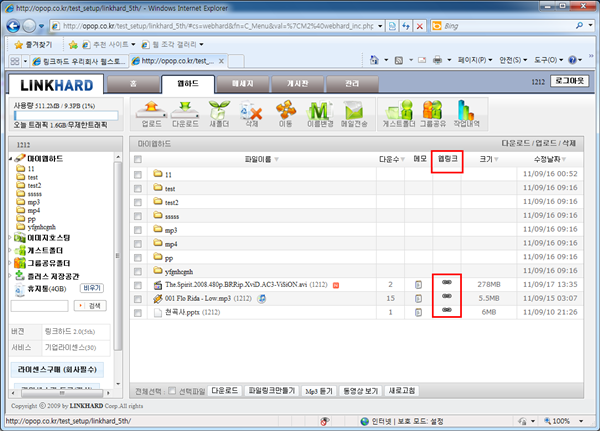600x431 pixels.
Task: Click inside the sidebar search input field
Action: (39, 306)
